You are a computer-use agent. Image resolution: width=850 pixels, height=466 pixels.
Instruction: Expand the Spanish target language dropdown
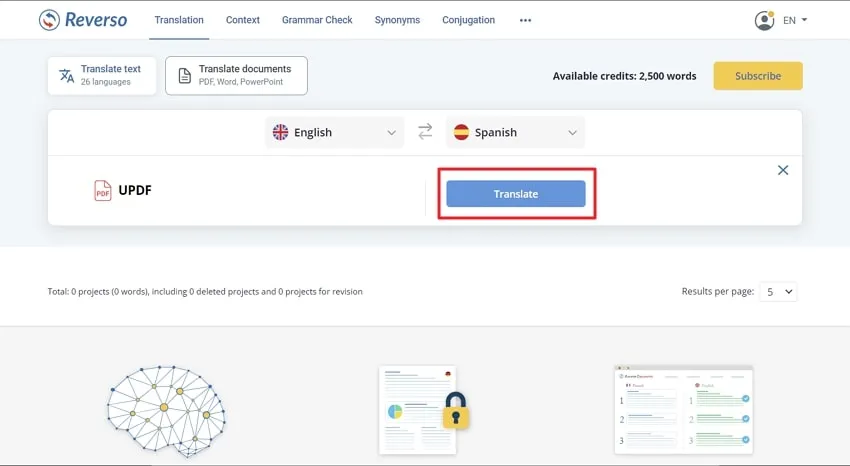[515, 132]
